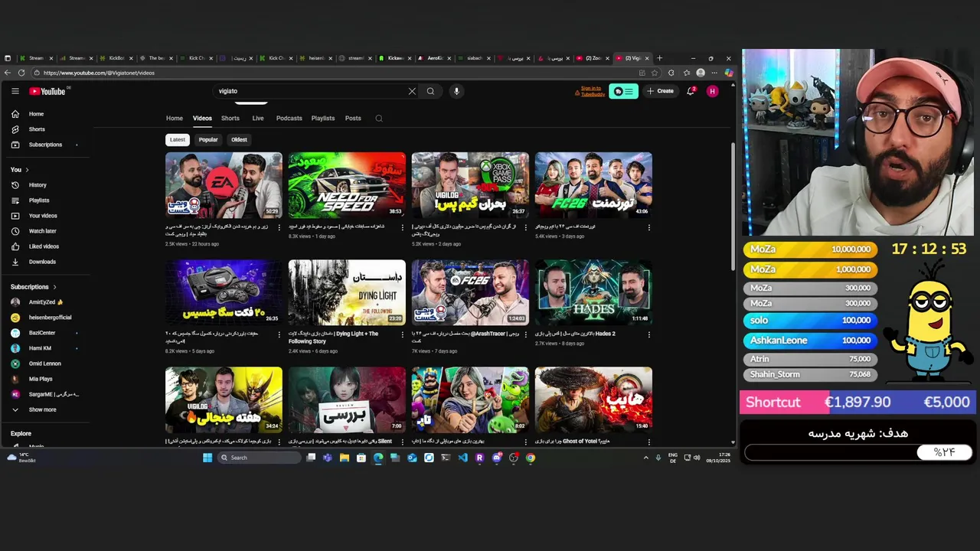Bookmark this page with the star icon

click(x=655, y=73)
